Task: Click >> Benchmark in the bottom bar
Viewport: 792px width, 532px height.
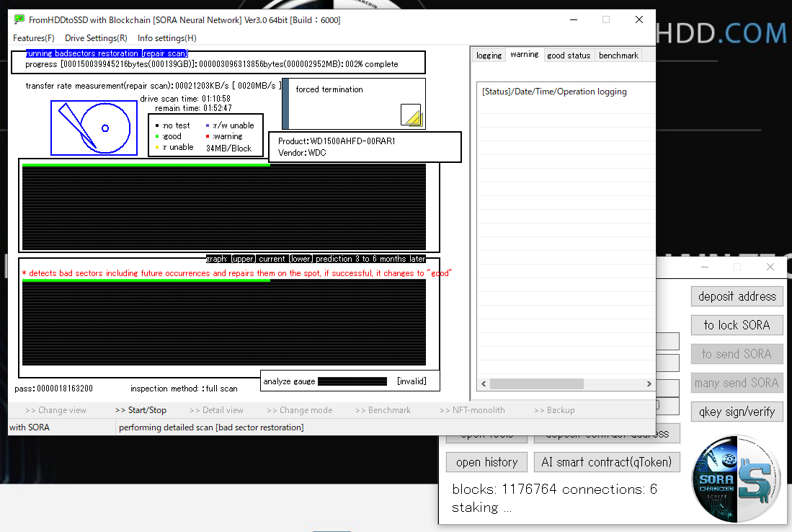Action: pos(383,410)
